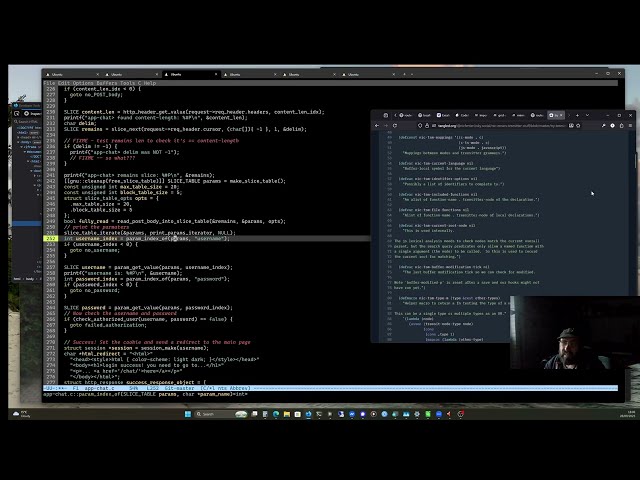Click the 'goto no_password;' code line
Image resolution: width=640 pixels, height=480 pixels.
(x=95, y=291)
